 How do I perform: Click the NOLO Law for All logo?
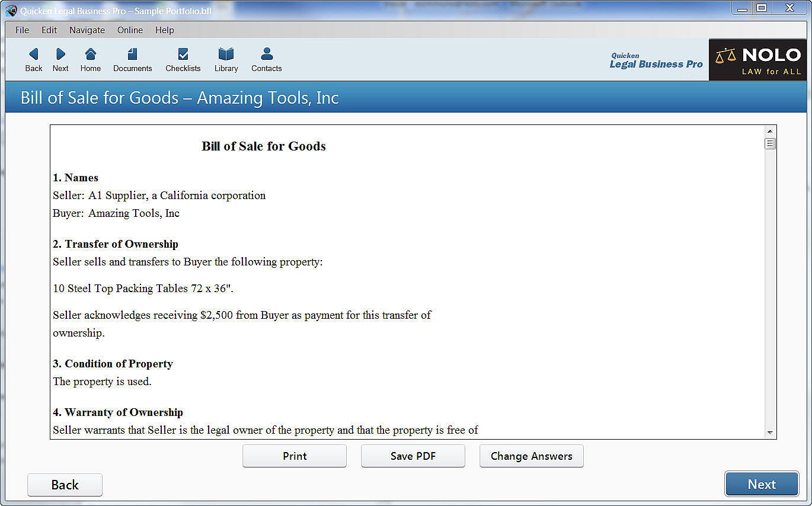coord(758,60)
